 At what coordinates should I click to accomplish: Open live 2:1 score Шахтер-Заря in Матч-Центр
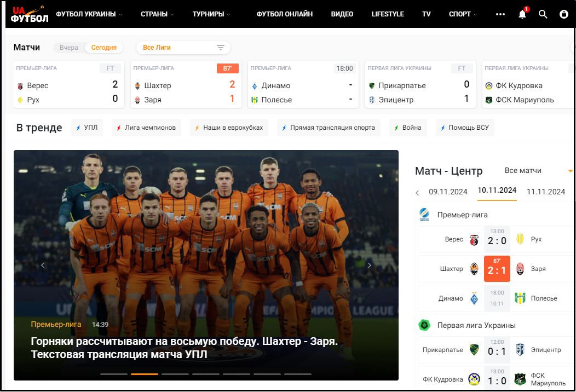[497, 269]
